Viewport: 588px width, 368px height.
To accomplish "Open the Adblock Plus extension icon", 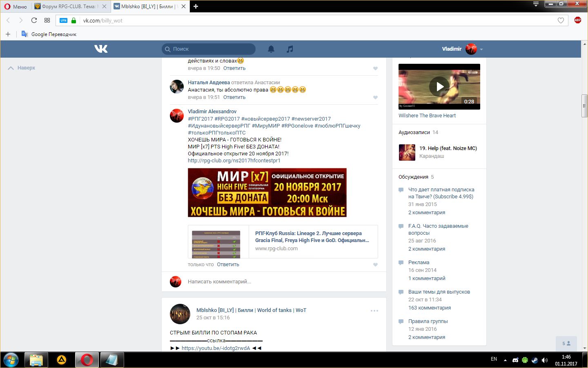I will (x=577, y=20).
